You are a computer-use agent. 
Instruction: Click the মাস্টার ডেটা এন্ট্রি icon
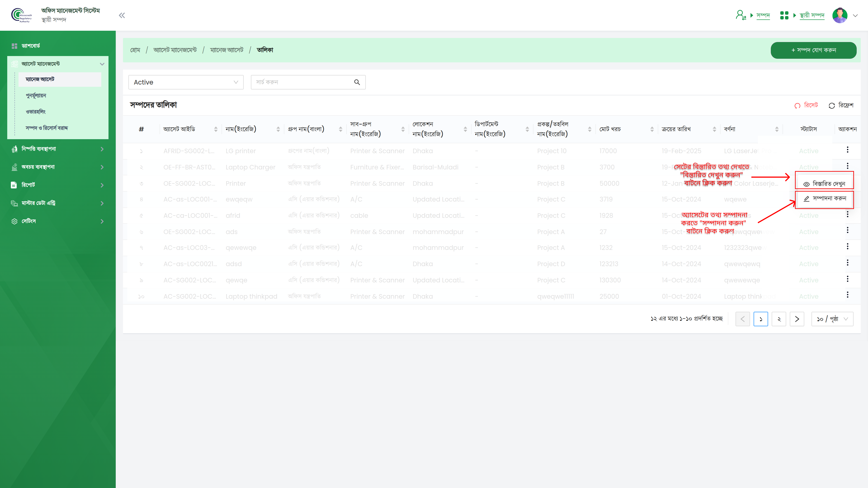click(x=14, y=203)
